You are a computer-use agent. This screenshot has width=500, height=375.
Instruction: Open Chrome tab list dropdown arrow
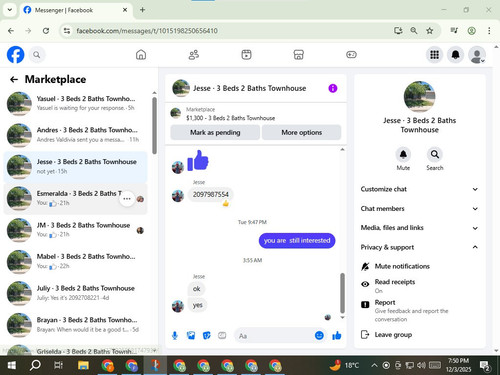click(10, 10)
